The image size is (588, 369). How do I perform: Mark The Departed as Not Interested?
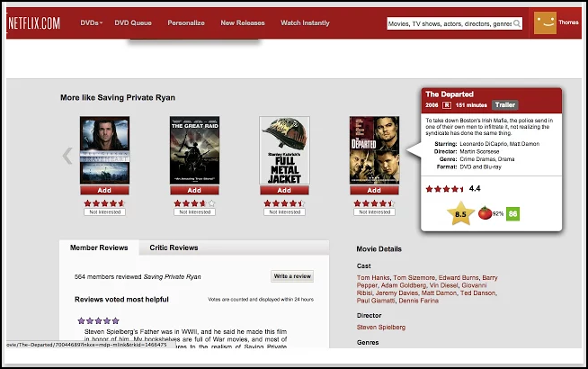pyautogui.click(x=374, y=212)
